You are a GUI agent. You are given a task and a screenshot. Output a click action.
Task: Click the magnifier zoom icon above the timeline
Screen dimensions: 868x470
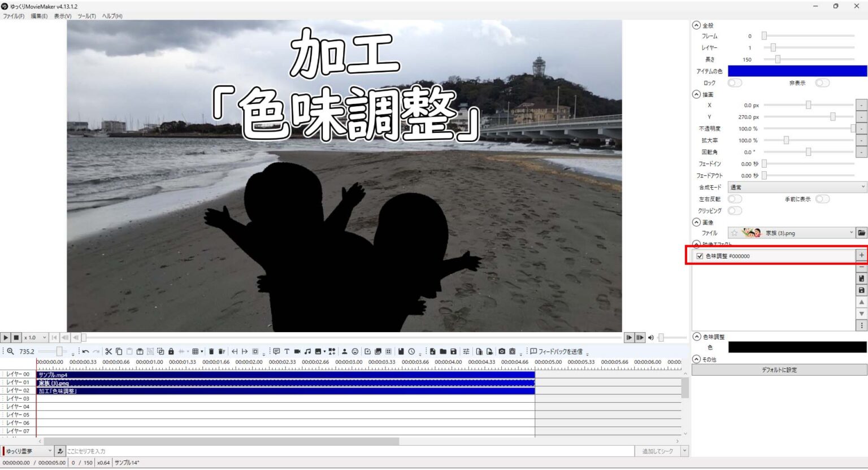click(x=10, y=351)
